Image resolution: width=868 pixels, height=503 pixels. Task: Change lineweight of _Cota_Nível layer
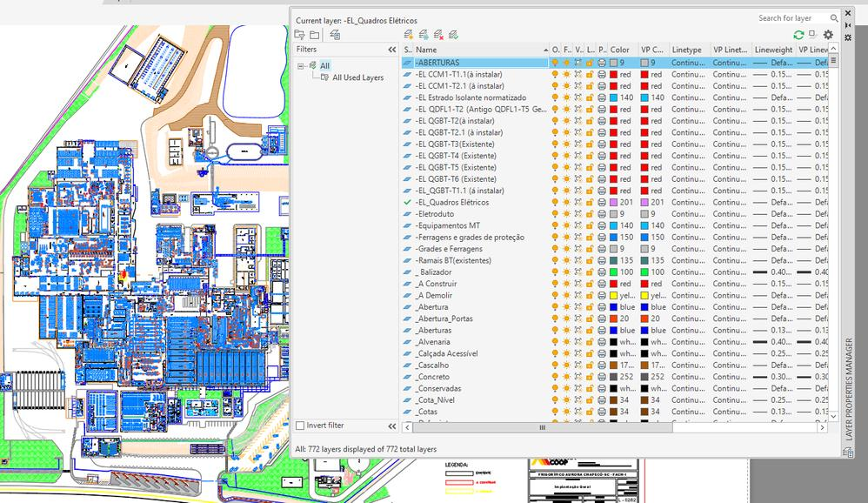(x=773, y=400)
